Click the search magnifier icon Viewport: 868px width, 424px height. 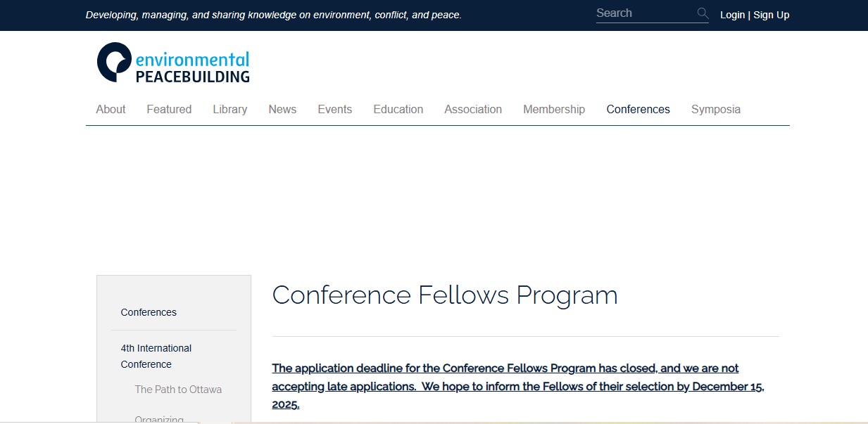point(702,13)
